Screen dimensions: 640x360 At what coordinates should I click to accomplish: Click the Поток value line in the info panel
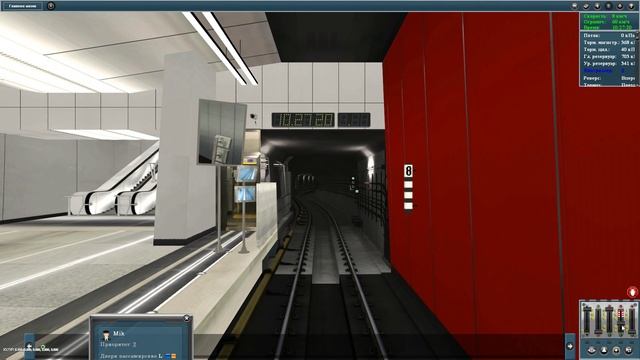click(609, 36)
